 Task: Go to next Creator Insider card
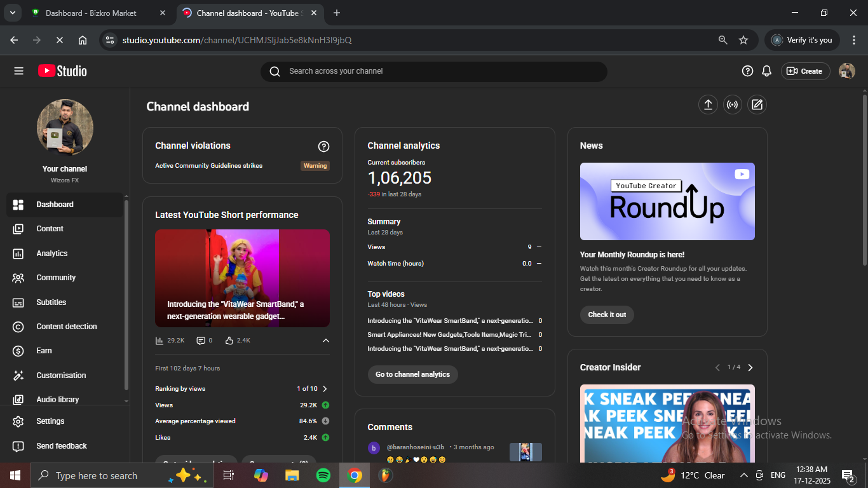[750, 368]
